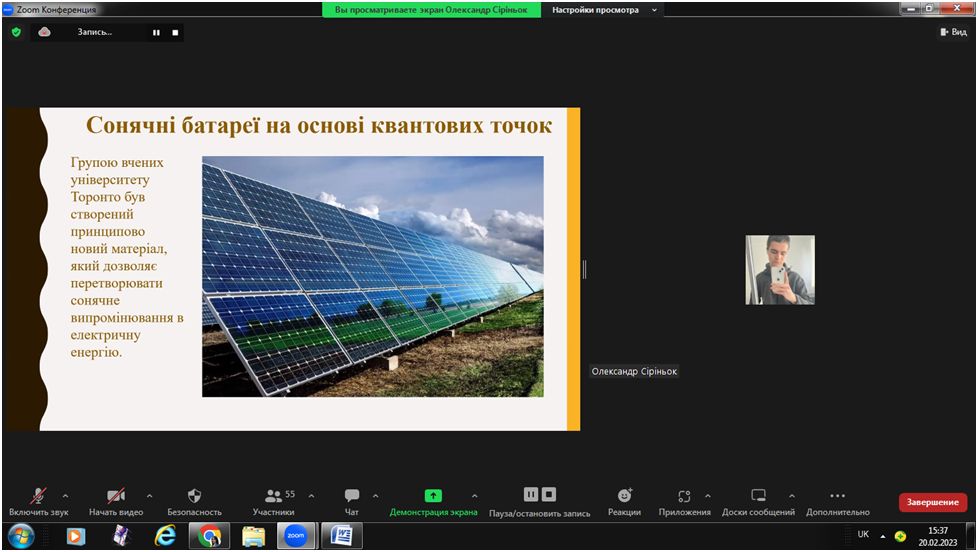The height and width of the screenshot is (552, 978).
Task: Open the Чат chat panel
Action: [352, 502]
